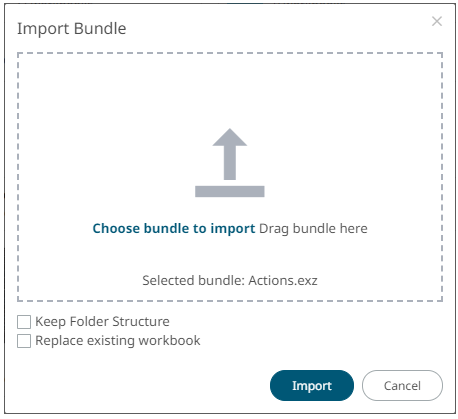Tick the Replace existing workbook checkbox
This screenshot has width=458, height=419.
click(x=24, y=341)
